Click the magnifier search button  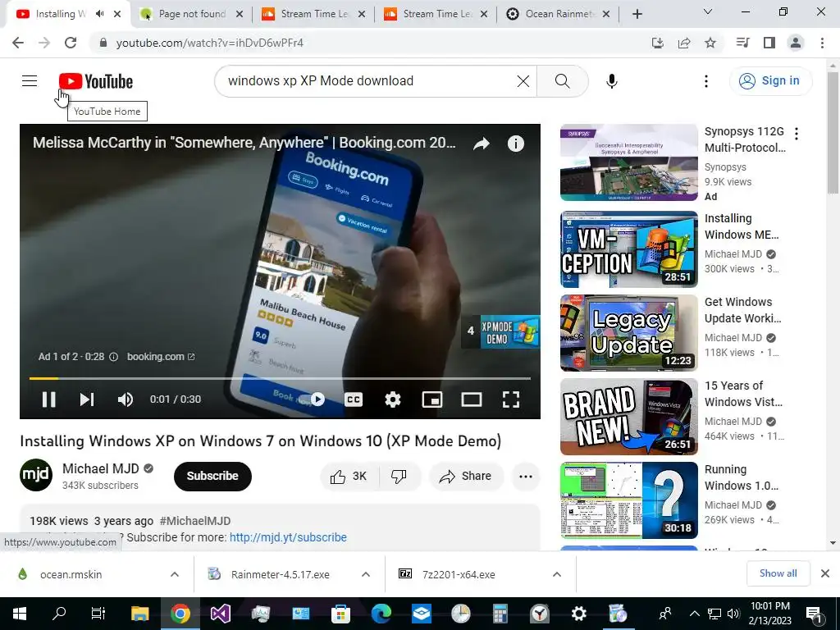click(x=562, y=81)
